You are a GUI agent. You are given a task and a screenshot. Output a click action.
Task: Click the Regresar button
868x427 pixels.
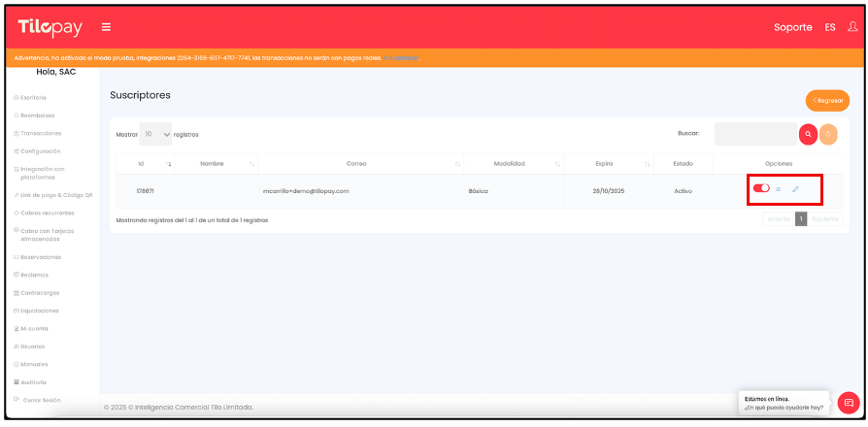pyautogui.click(x=827, y=100)
